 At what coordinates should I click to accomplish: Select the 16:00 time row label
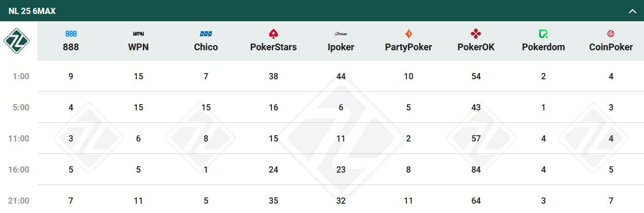(21, 169)
